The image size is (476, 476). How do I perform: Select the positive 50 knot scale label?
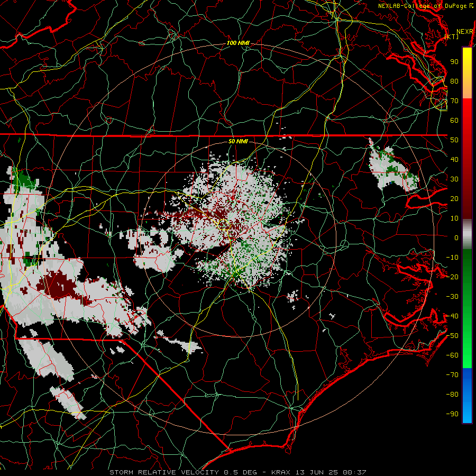(454, 140)
